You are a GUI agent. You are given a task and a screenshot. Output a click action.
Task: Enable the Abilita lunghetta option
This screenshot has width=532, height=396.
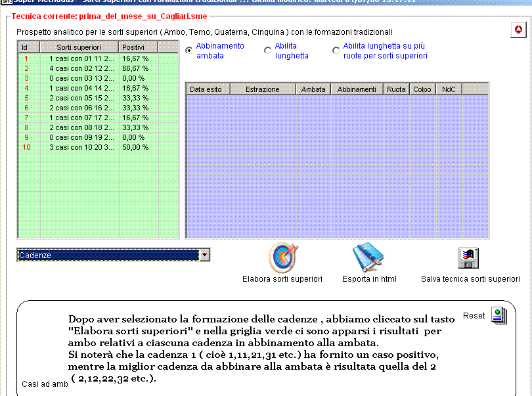click(268, 50)
